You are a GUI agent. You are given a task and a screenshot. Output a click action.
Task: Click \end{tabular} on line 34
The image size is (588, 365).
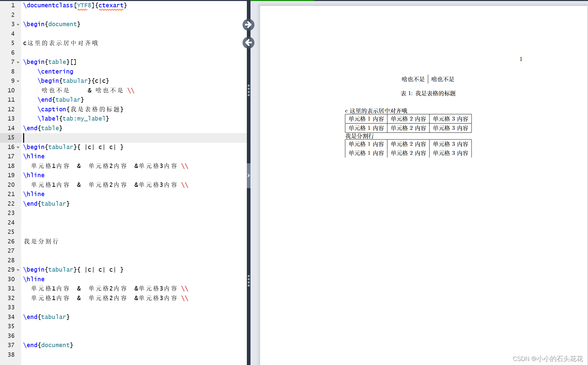[x=46, y=317]
